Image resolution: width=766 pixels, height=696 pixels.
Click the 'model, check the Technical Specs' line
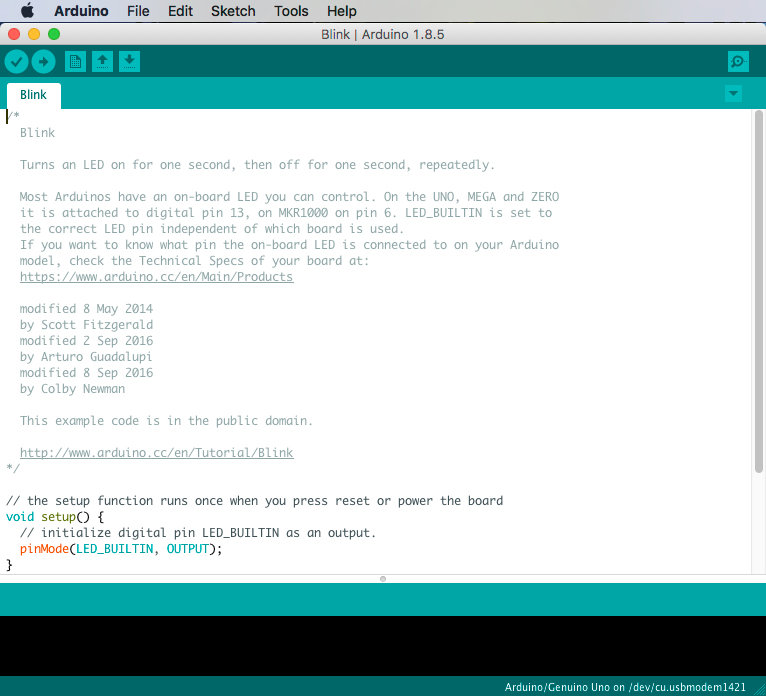click(194, 261)
